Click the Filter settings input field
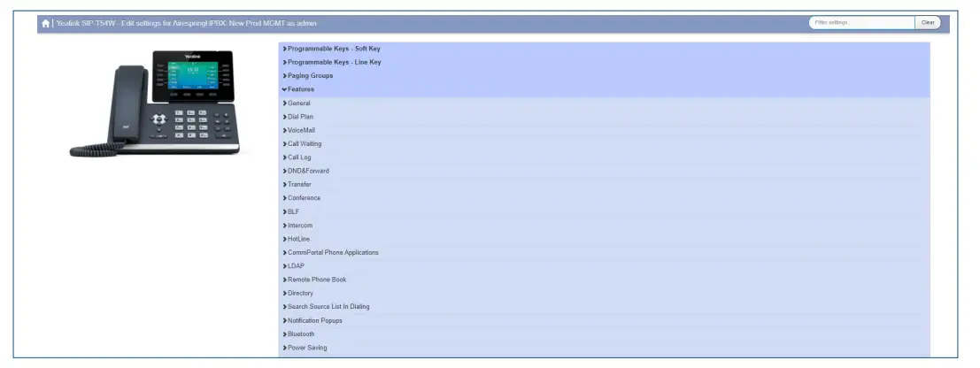 tap(862, 22)
